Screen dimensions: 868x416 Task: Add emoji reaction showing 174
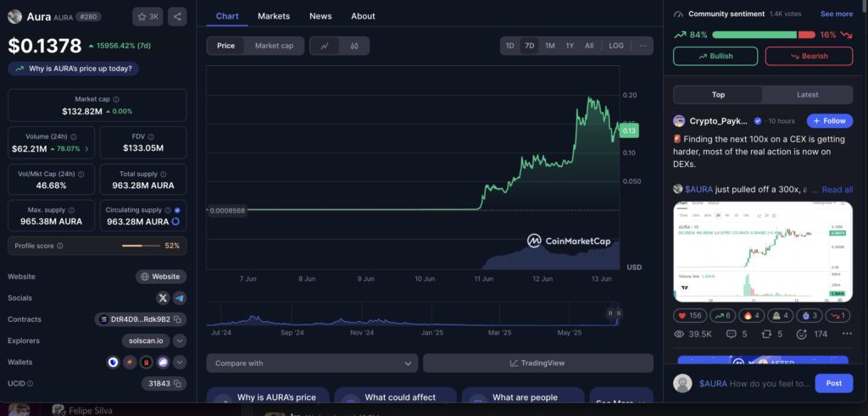tap(811, 334)
